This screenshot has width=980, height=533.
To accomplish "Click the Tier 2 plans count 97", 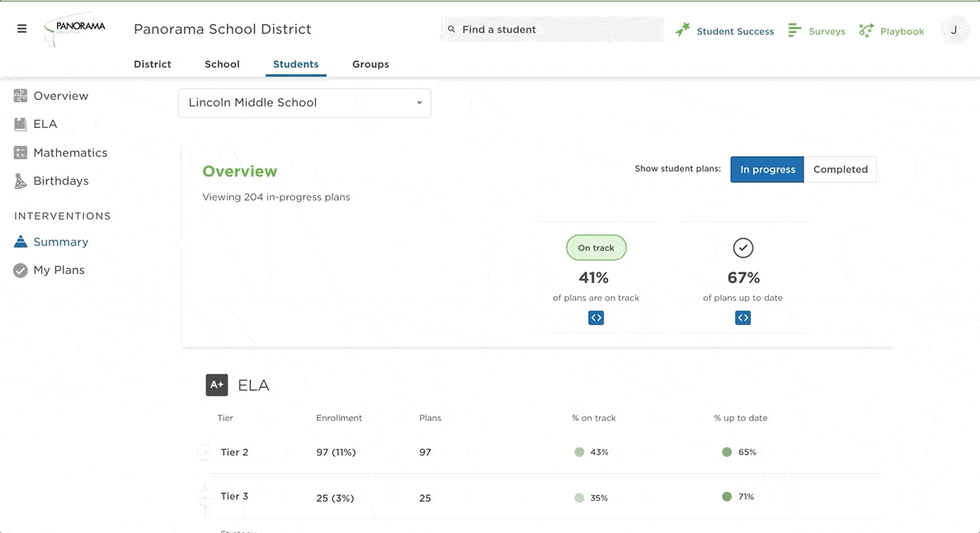I will pos(425,452).
